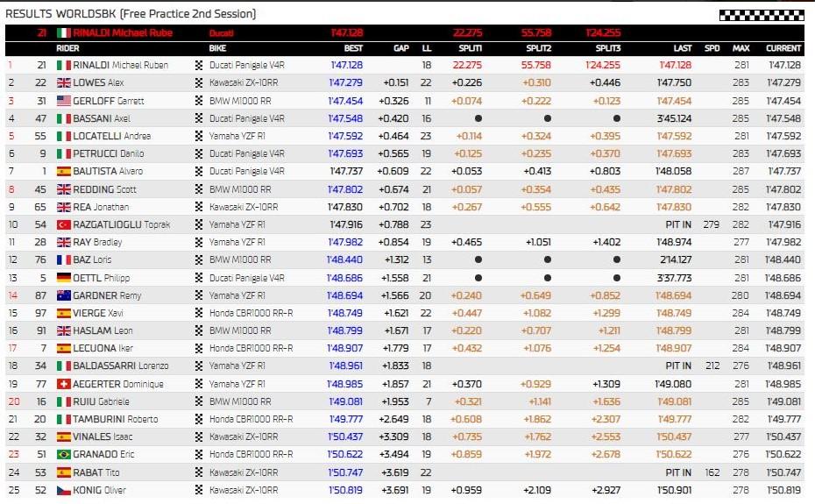Click the MAX column header
This screenshot has width=815, height=504.
coord(741,48)
